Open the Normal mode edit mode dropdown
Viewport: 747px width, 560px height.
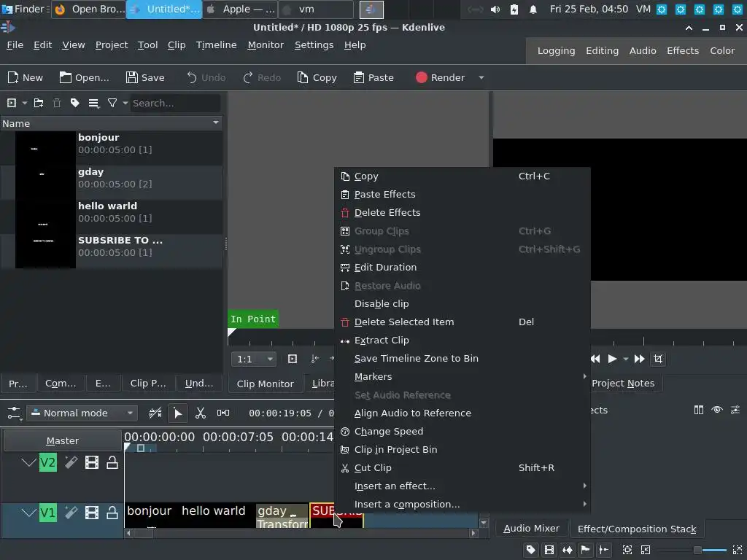tap(82, 413)
